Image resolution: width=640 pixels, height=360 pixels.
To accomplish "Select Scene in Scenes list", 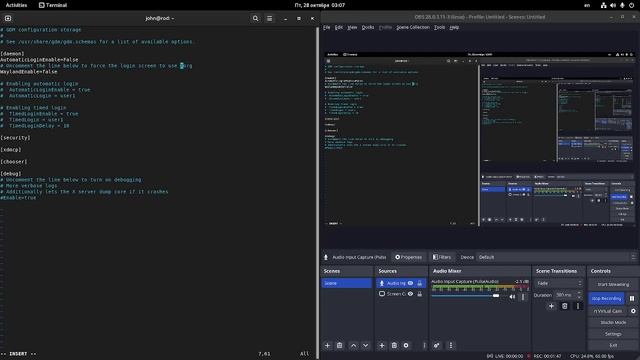I will pyautogui.click(x=347, y=283).
